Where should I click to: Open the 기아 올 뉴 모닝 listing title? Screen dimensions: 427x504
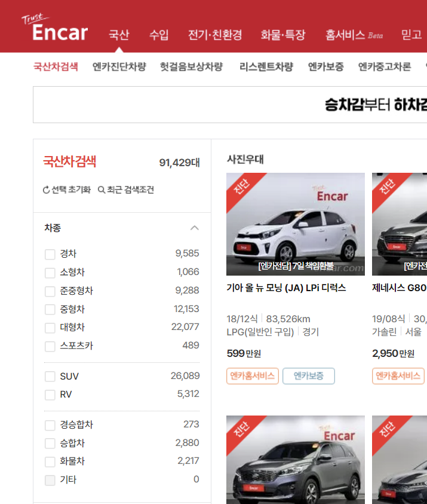pyautogui.click(x=286, y=288)
